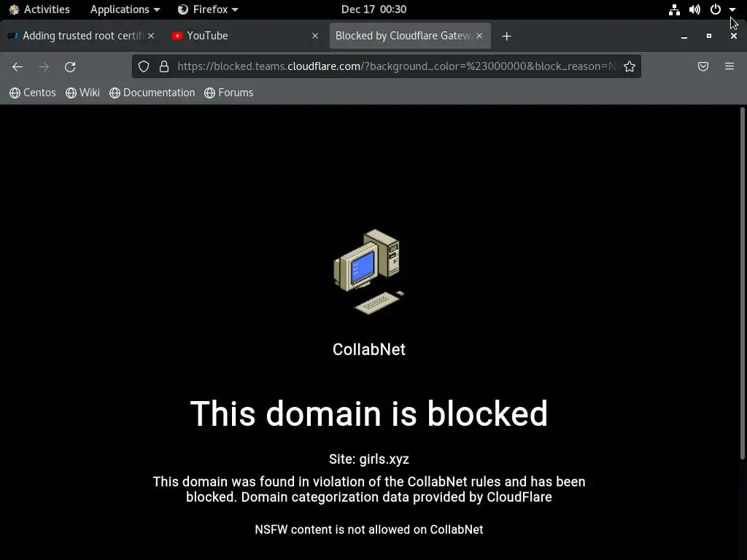
Task: Open a new tab with plus button
Action: click(506, 36)
